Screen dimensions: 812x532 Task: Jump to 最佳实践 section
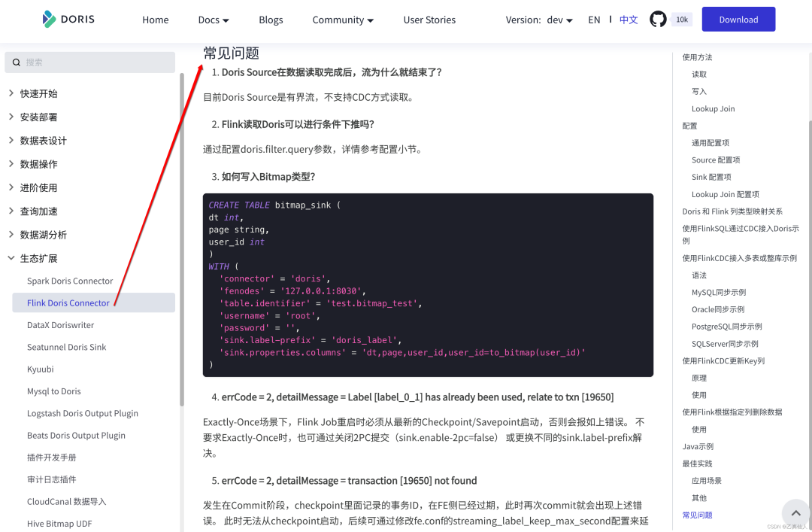point(697,464)
